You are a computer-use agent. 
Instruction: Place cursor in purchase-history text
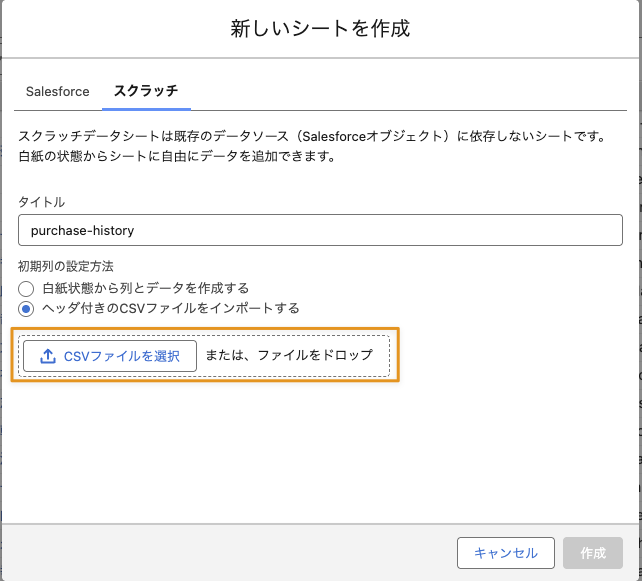point(82,231)
